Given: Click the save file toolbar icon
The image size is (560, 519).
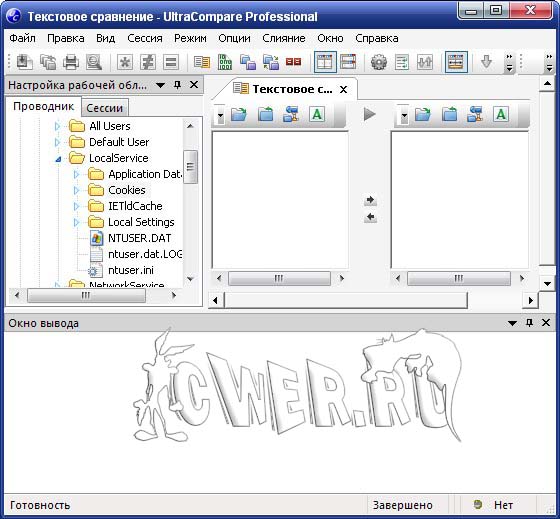Looking at the screenshot, I should coord(25,62).
